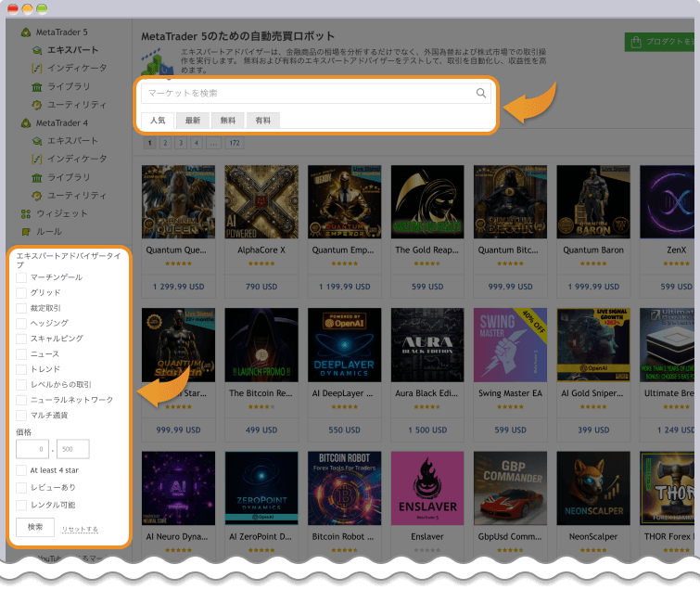700x590 pixels.
Task: Tick the 裁定取引 checkbox
Action: (21, 308)
